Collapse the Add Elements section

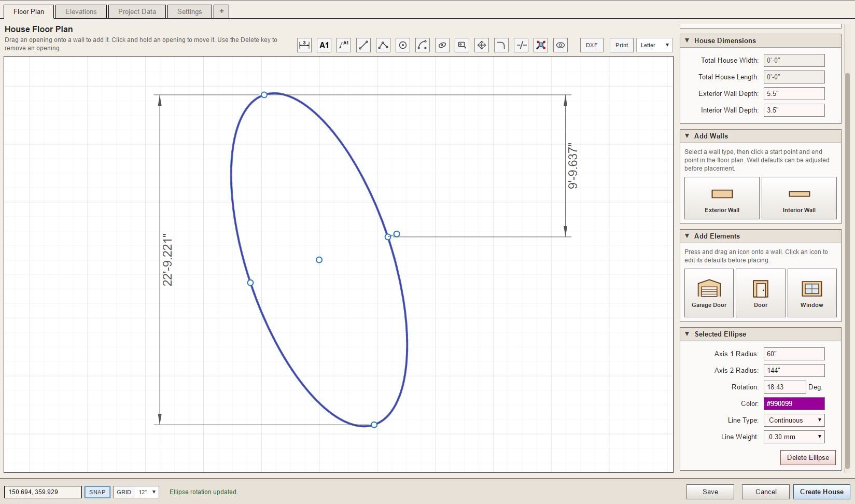(x=760, y=236)
